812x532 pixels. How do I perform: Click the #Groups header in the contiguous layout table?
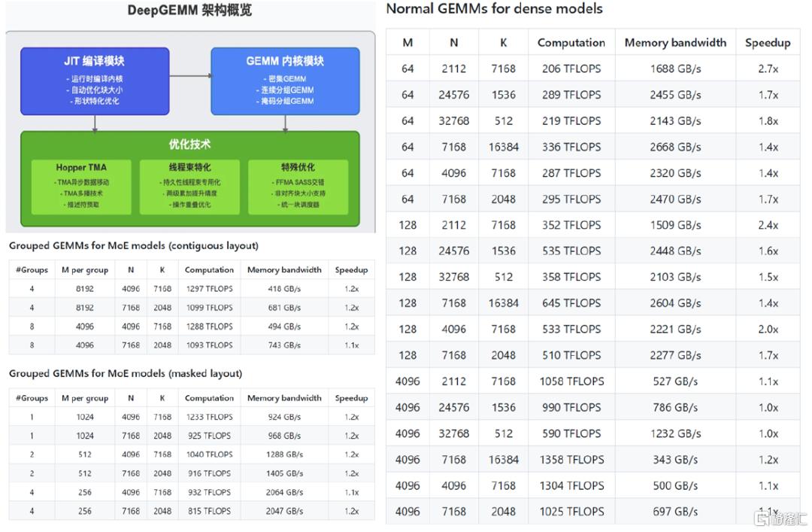(x=32, y=269)
